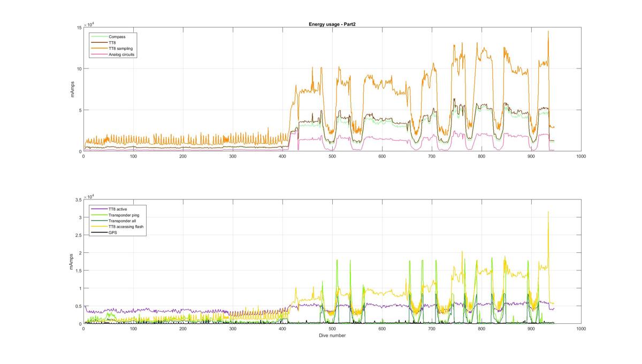Select the "Transponder all" legend entry
The image size is (642, 364).
tap(114, 221)
